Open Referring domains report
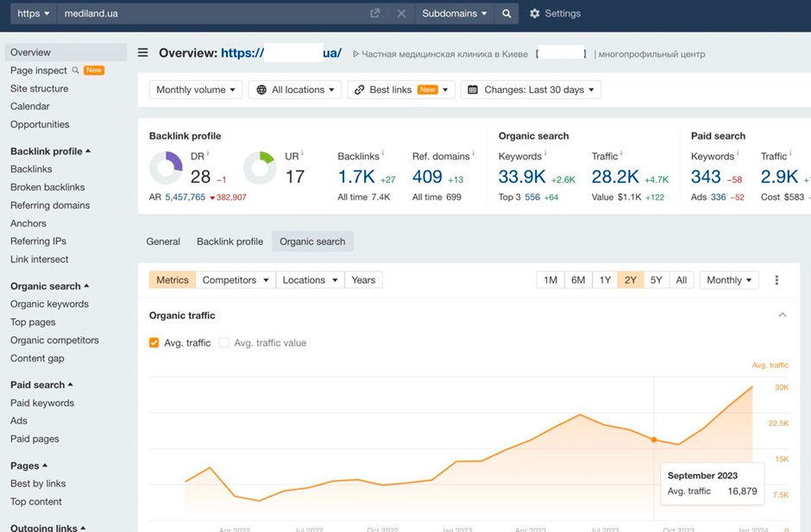This screenshot has height=532, width=811. pos(50,205)
